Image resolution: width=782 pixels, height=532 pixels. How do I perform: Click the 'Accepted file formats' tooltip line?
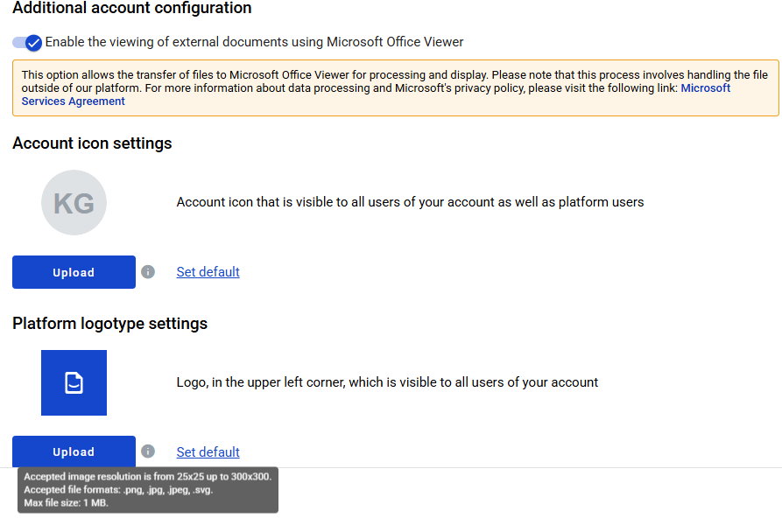[x=118, y=490]
